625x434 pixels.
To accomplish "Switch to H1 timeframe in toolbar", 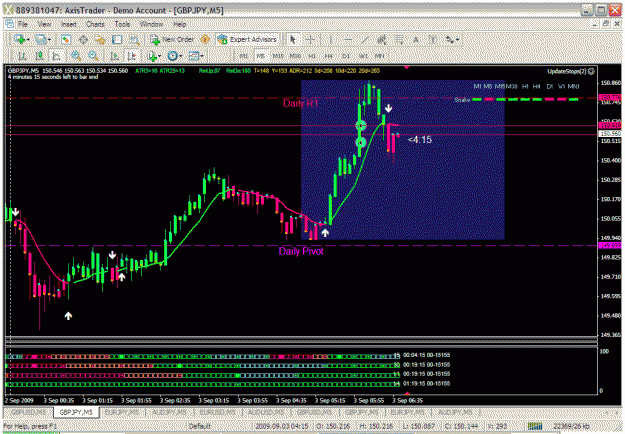I will (x=312, y=56).
